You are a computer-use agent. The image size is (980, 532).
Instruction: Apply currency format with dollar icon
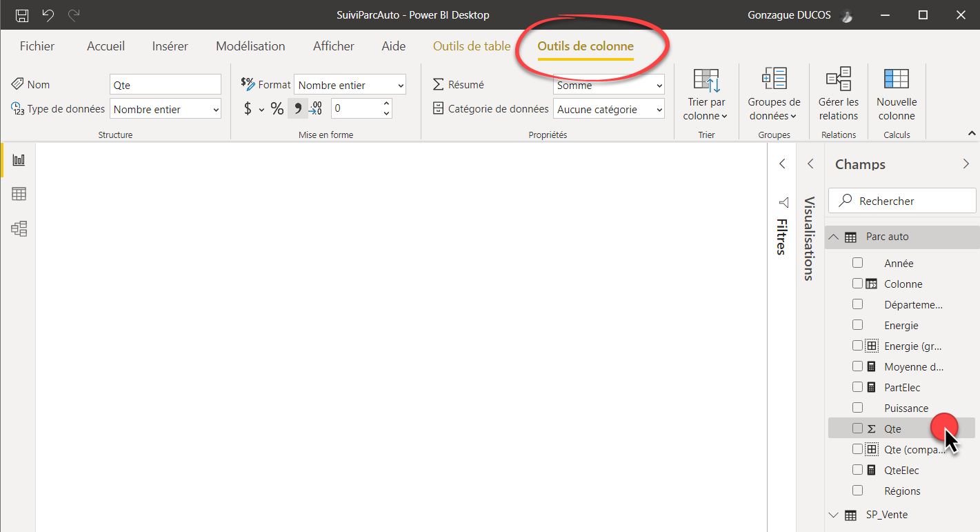(x=248, y=108)
